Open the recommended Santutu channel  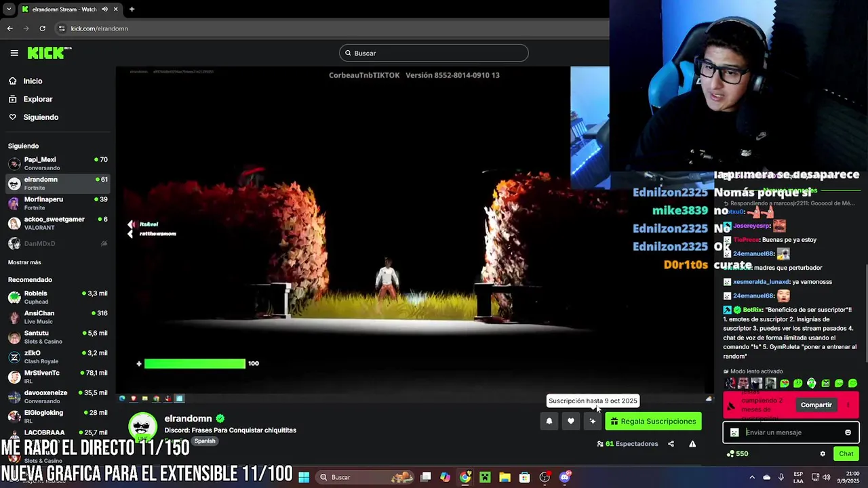(58, 337)
